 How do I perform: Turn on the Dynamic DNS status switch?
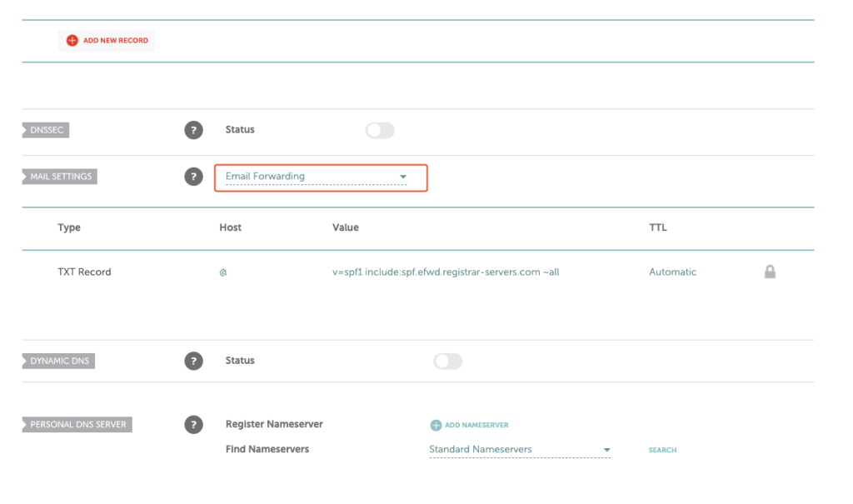tap(447, 361)
